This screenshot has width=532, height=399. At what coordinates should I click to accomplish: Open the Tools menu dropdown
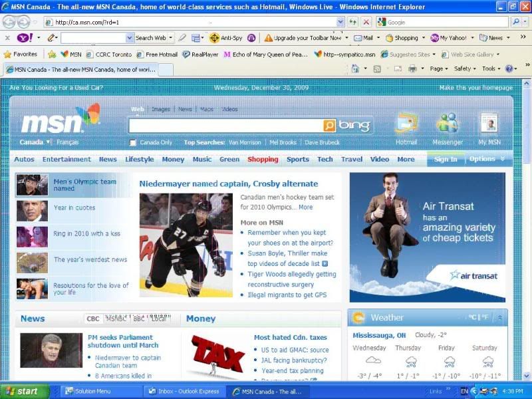tap(491, 69)
